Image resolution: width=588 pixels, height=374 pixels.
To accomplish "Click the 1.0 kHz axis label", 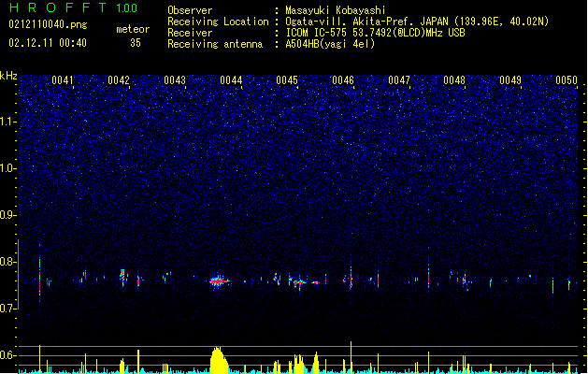I will click(x=7, y=168).
